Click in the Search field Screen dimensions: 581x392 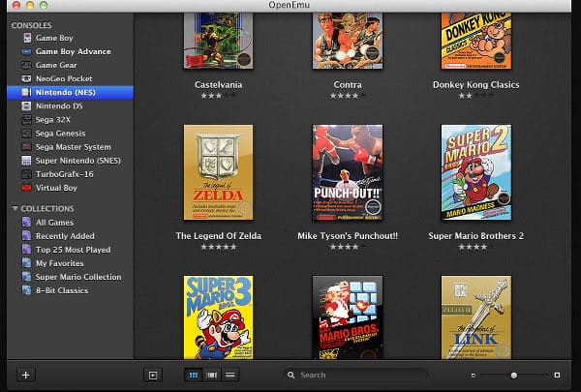tap(355, 375)
